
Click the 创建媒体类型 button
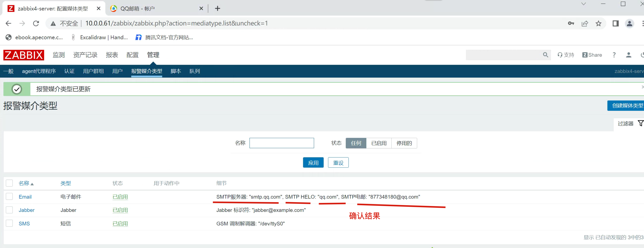(626, 106)
